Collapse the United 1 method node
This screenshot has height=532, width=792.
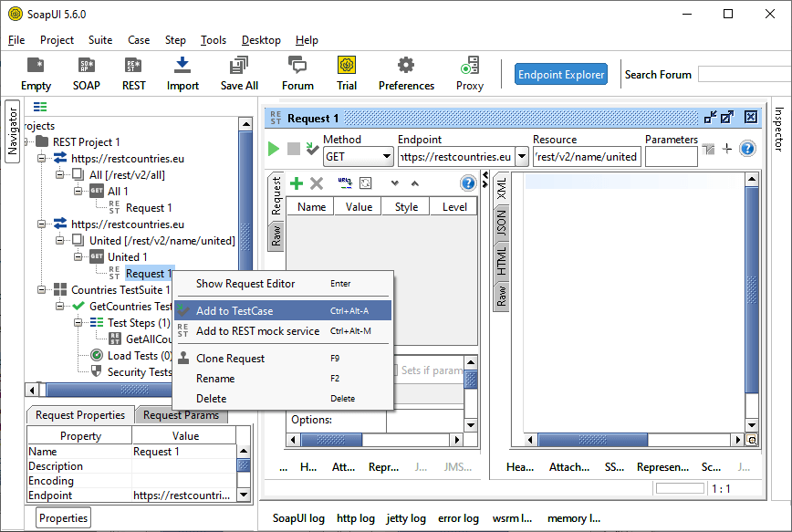[78, 256]
